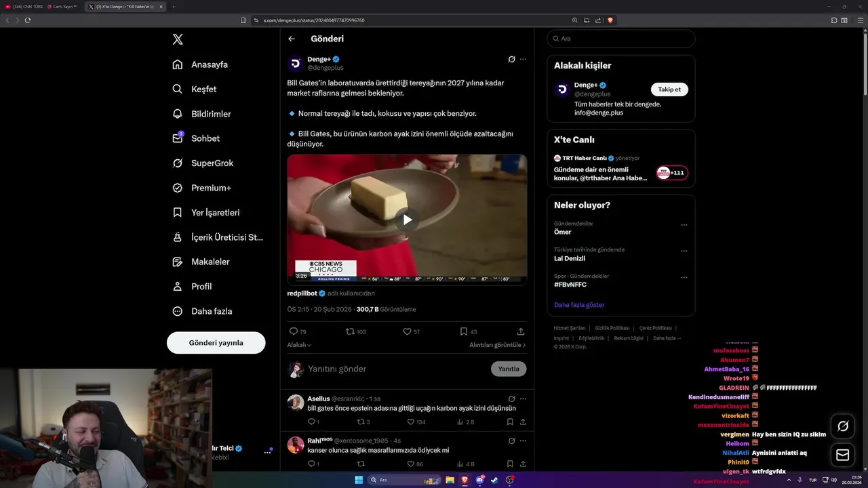View Asellus reply analytics 2 B
The image size is (868, 488).
click(x=466, y=422)
